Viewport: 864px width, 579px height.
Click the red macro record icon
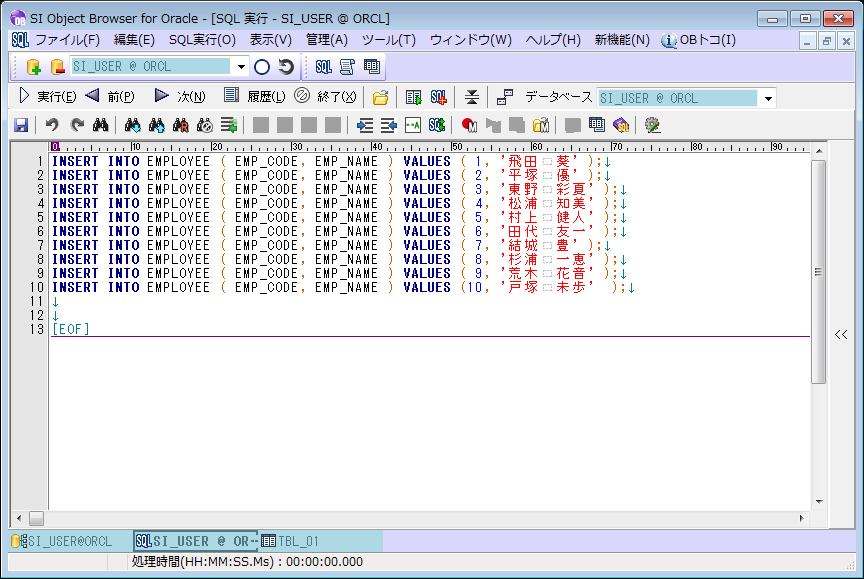pos(469,125)
